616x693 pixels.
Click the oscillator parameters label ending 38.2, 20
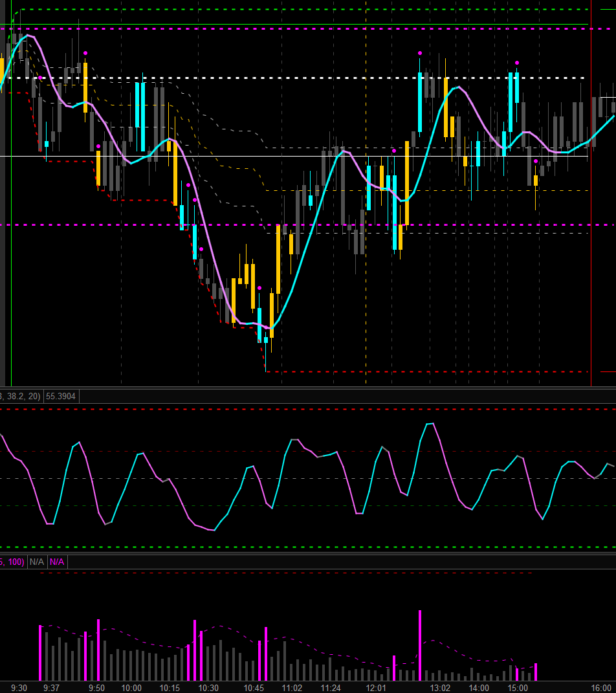tap(21, 396)
